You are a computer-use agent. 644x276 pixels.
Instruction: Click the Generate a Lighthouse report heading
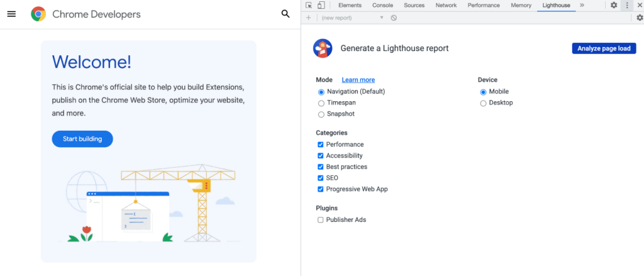point(394,48)
